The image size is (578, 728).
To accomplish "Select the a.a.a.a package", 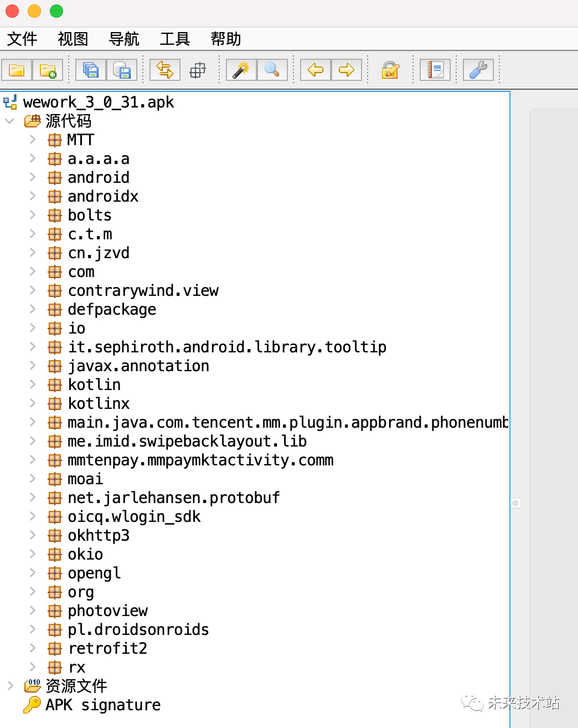I will tap(99, 159).
